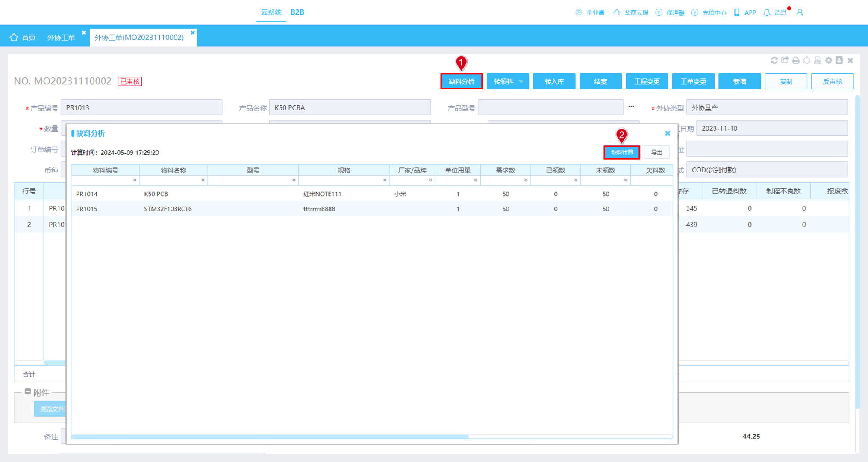Viewport: 868px width, 462px height.
Task: Open the 型号 column filter dropdown
Action: click(294, 181)
